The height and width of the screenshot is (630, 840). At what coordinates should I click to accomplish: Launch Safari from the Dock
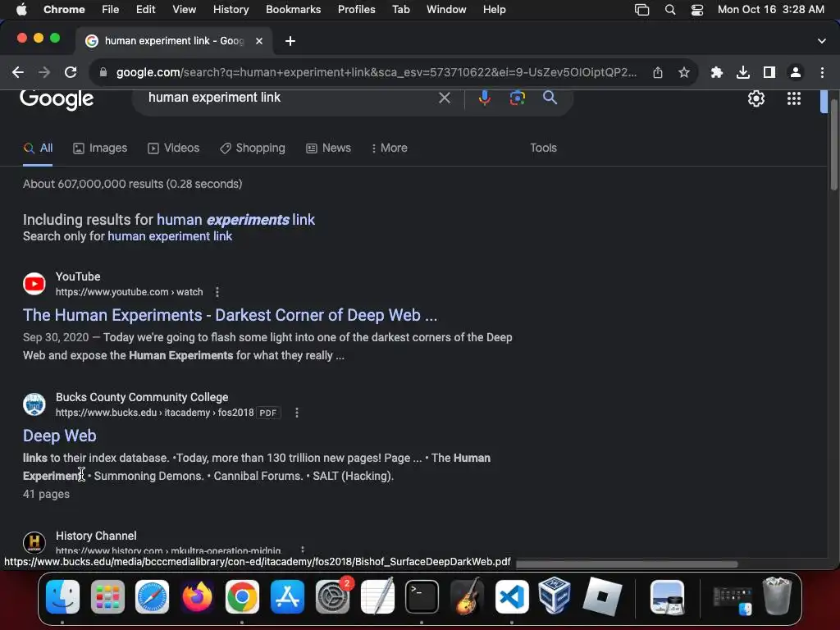152,597
